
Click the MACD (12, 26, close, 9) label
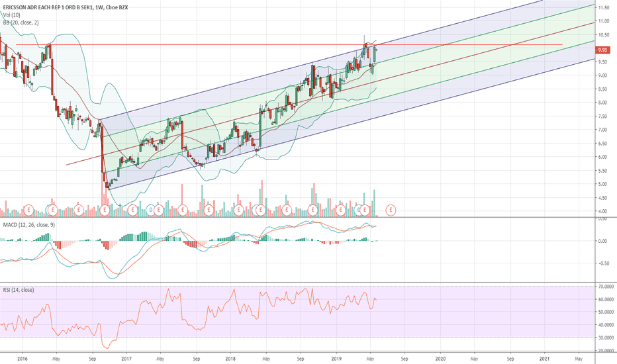click(29, 225)
